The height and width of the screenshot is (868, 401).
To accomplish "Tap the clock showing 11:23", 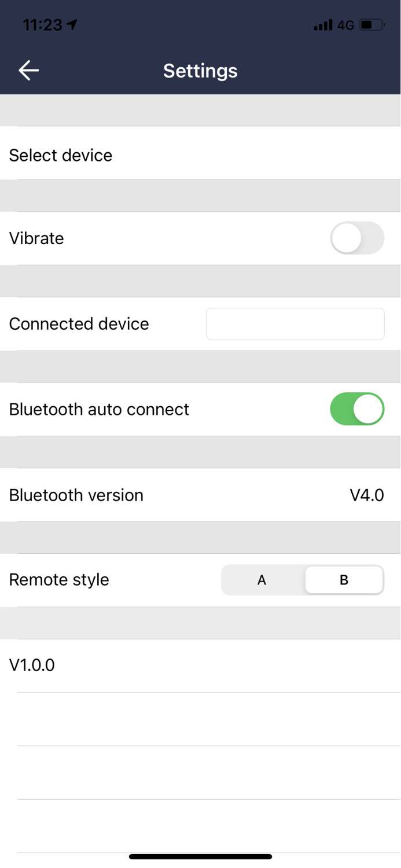I will click(x=41, y=25).
